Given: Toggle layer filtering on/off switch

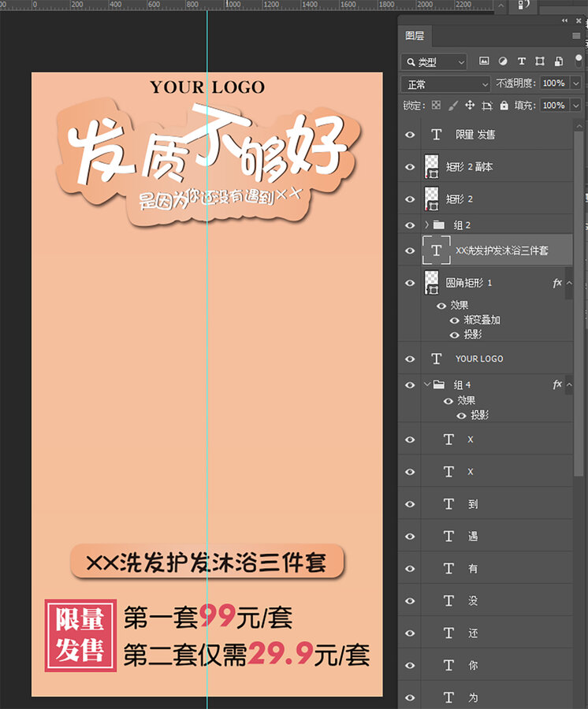Looking at the screenshot, I should [579, 61].
